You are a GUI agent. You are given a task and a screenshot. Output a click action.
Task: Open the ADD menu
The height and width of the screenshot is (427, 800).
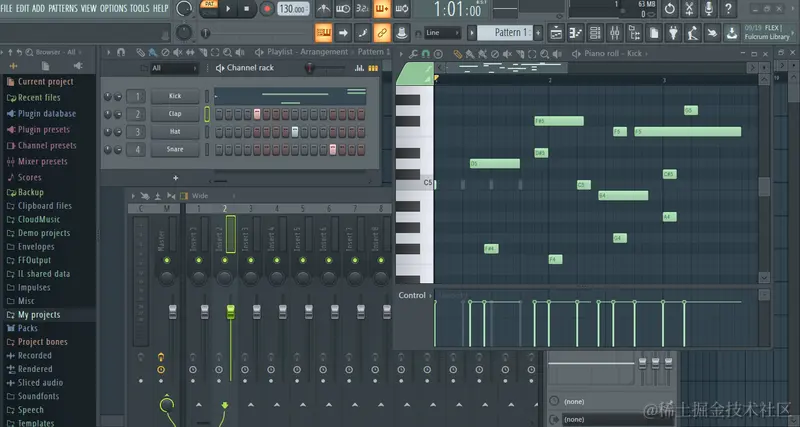click(38, 8)
